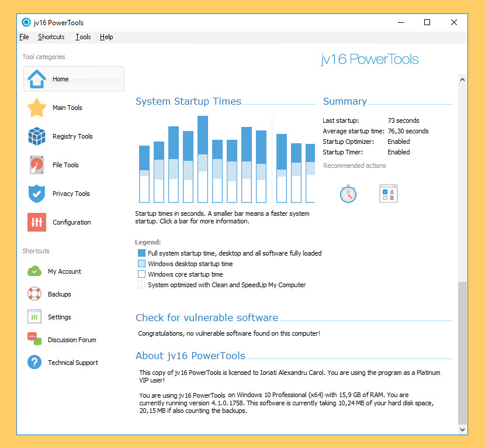Close the jv16 PowerTools window
The height and width of the screenshot is (448, 485).
tap(454, 22)
